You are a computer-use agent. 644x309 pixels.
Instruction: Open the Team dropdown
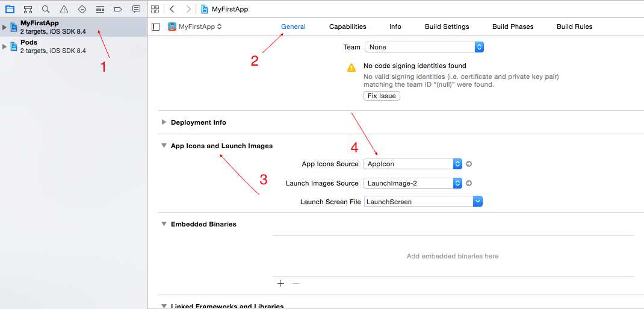coord(424,47)
